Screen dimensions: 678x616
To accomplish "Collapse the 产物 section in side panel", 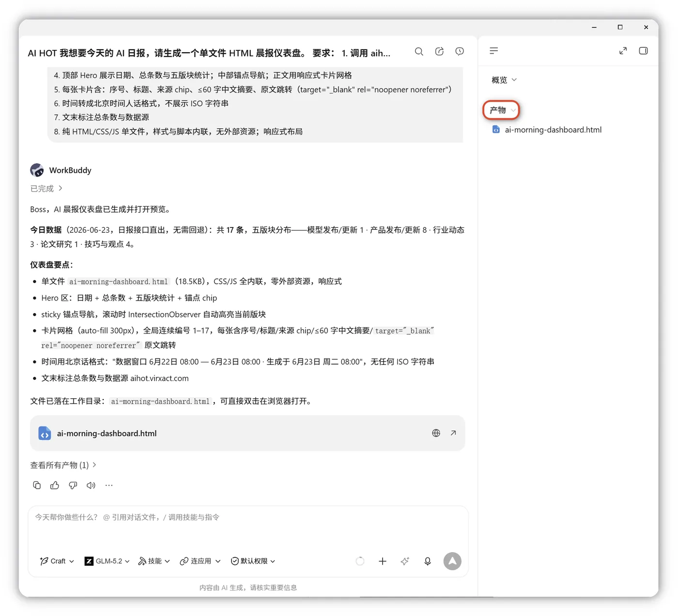I will click(x=502, y=110).
